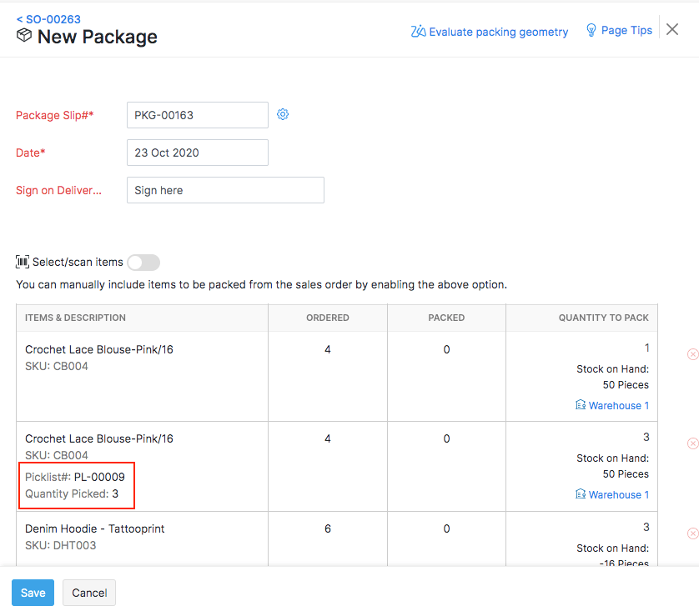Remove the first Crochet Lace Blouse row
Screen dimensions: 699x616
pyautogui.click(x=692, y=353)
